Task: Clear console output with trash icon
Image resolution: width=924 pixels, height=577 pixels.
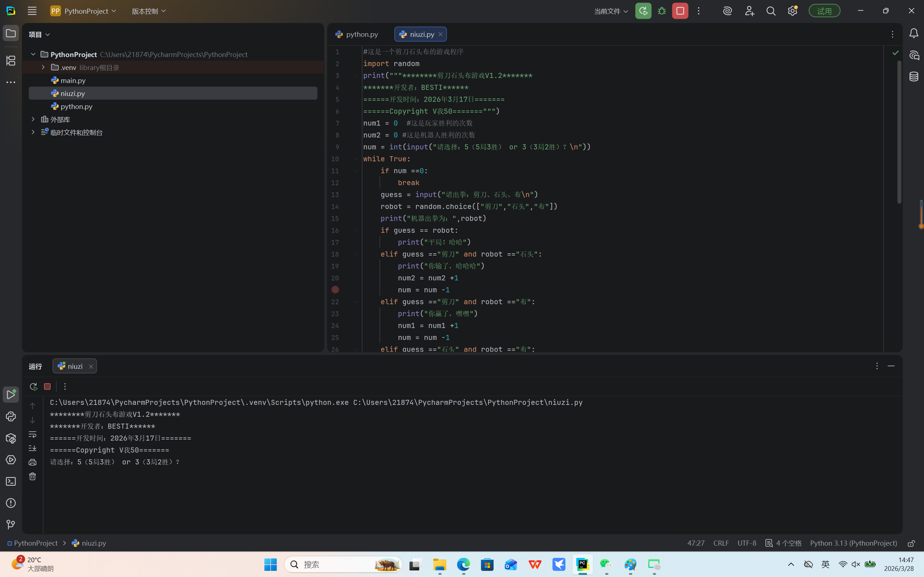Action: [x=32, y=476]
